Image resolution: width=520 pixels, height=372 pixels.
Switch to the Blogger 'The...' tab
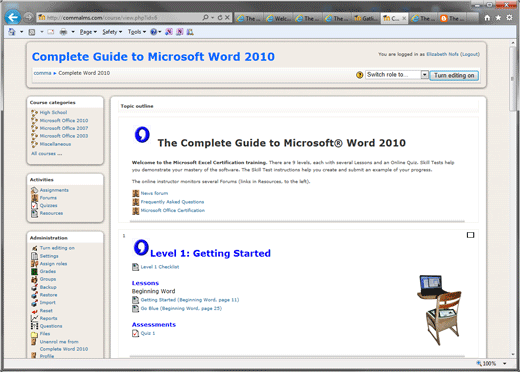coord(453,18)
